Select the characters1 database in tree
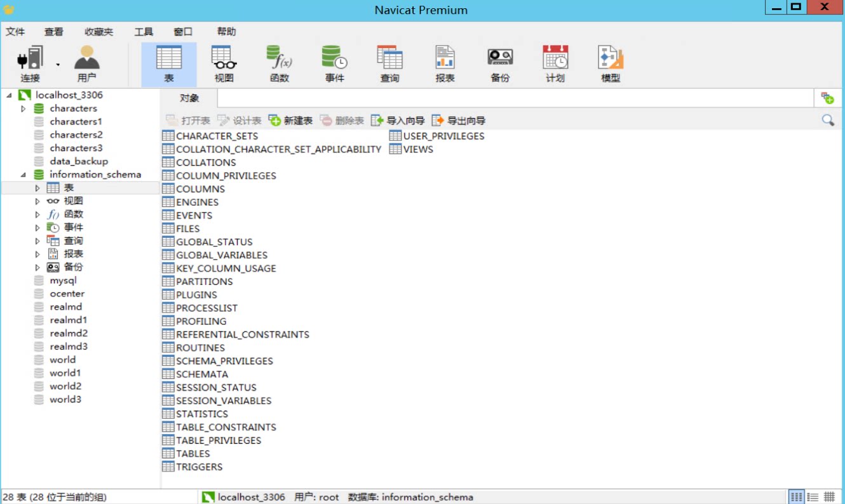The width and height of the screenshot is (845, 504). tap(76, 122)
